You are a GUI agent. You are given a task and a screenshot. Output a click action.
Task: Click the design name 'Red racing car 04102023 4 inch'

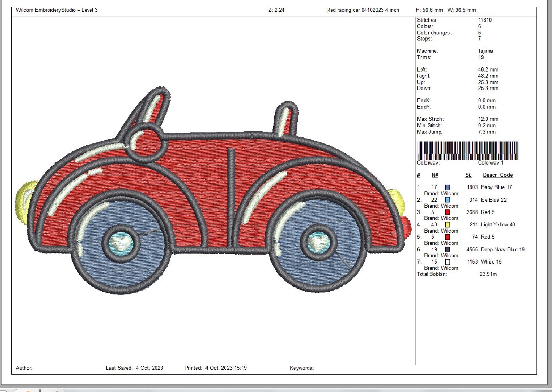363,10
